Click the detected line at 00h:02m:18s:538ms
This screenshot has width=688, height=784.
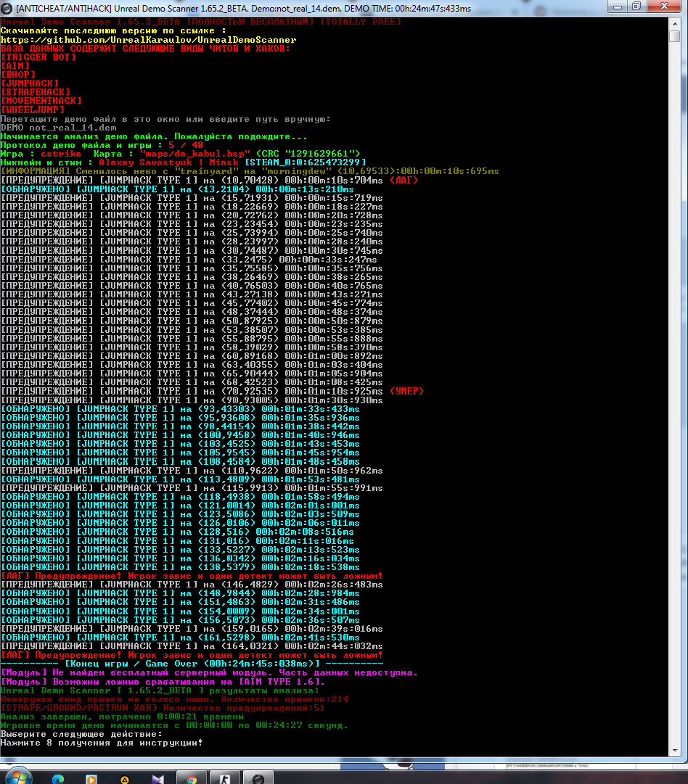(180, 567)
